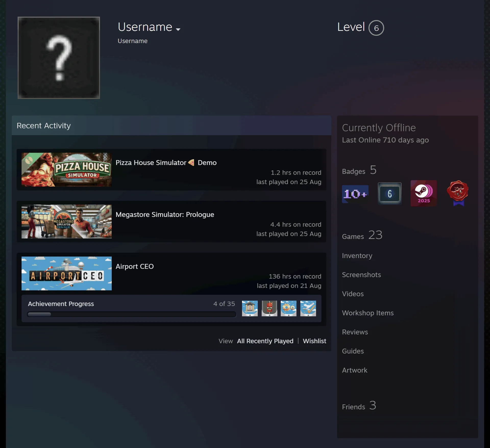Open the Megastore Simulator: Prologue title link
Image resolution: width=490 pixels, height=448 pixels.
[165, 214]
